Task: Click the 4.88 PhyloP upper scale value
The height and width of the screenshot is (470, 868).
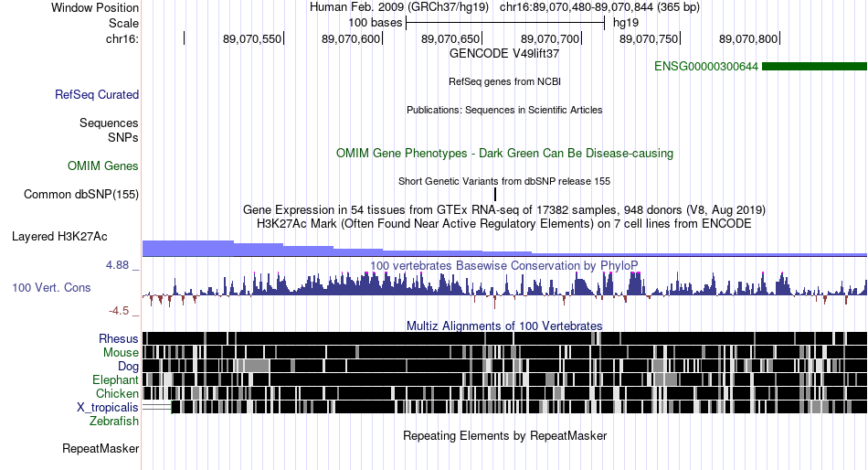Action: pos(117,265)
